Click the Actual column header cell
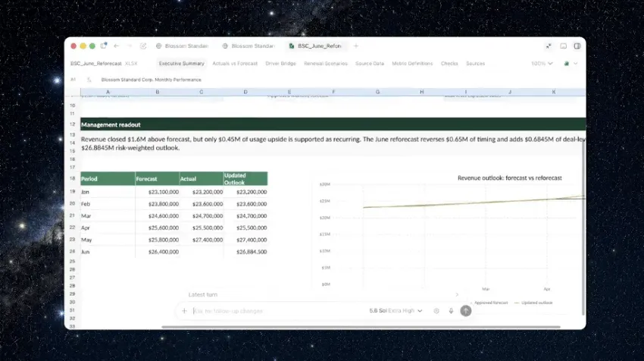Screen dimensions: 644x361 coord(202,179)
